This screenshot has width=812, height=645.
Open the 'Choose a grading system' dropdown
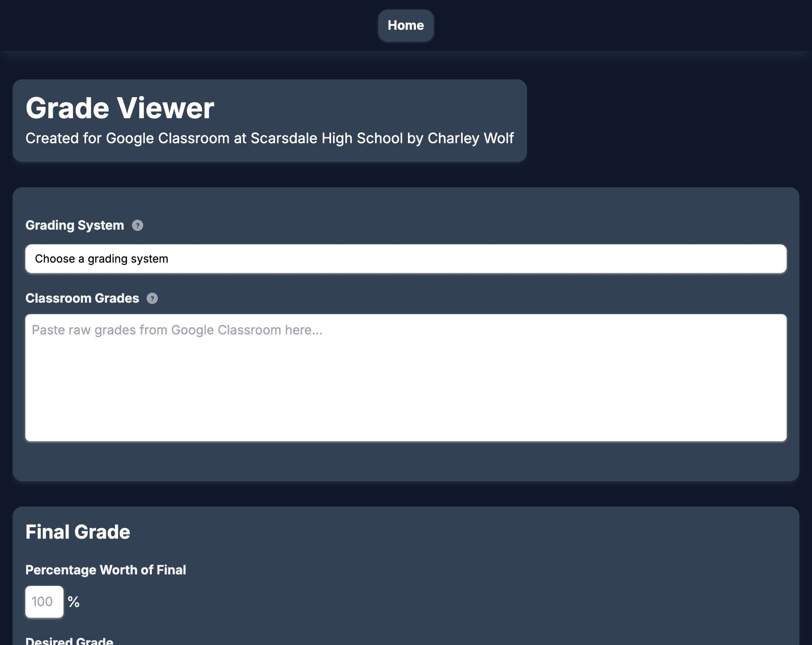406,259
